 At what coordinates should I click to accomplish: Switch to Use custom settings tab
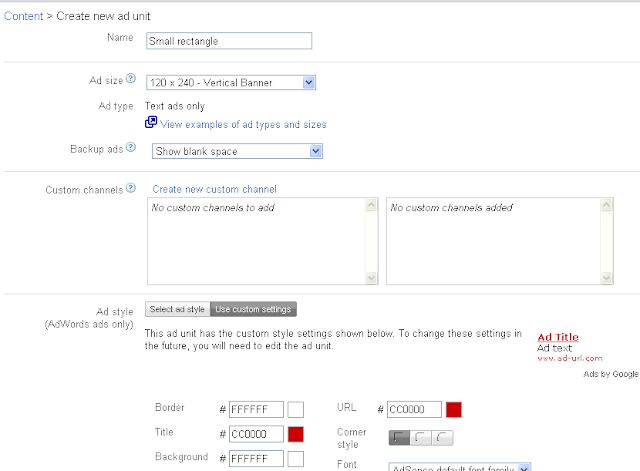253,309
